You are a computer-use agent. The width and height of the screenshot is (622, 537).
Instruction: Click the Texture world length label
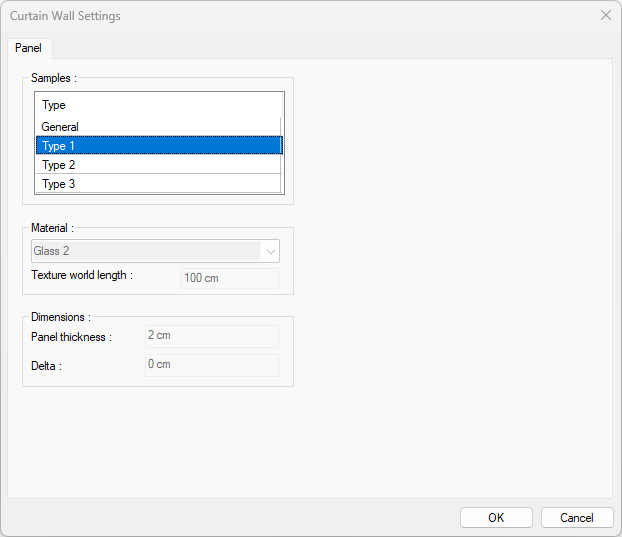[x=82, y=276]
